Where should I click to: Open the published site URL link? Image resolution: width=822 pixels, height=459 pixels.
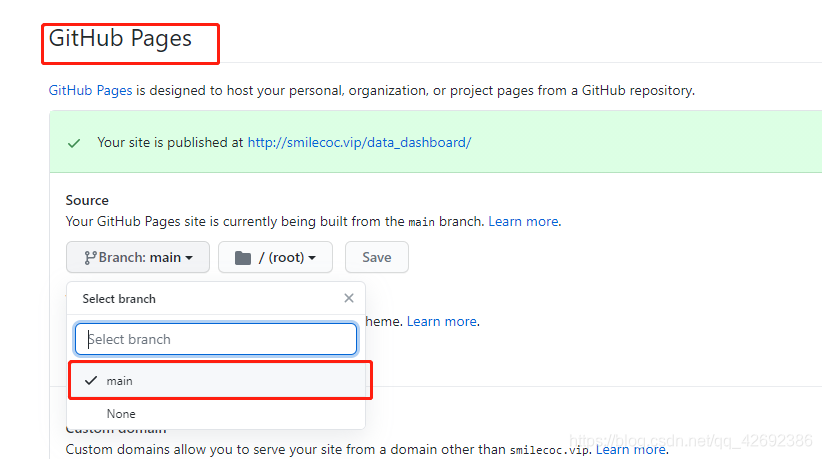coord(359,143)
